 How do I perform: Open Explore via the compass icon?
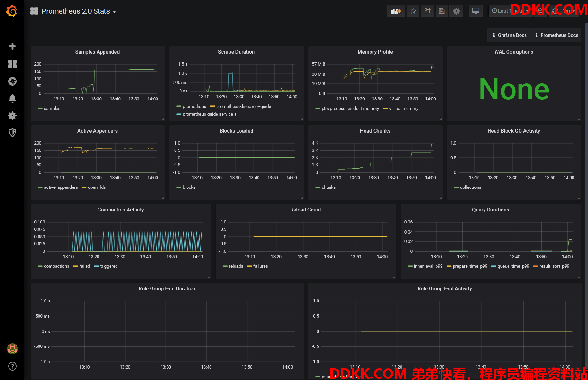coord(12,81)
